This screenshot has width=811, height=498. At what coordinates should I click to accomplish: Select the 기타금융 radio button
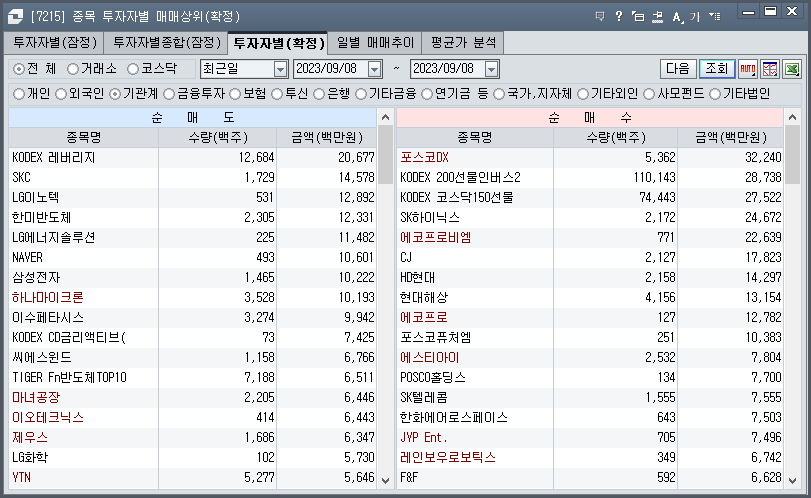coord(361,94)
